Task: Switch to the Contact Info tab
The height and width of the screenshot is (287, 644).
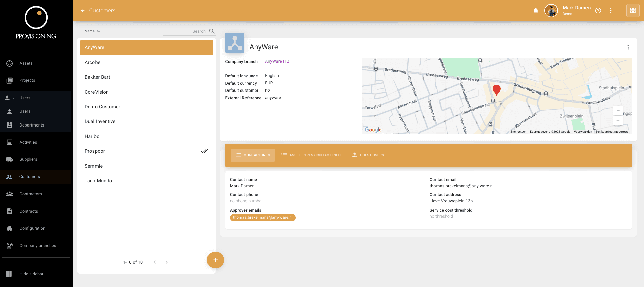Action: pos(253,155)
